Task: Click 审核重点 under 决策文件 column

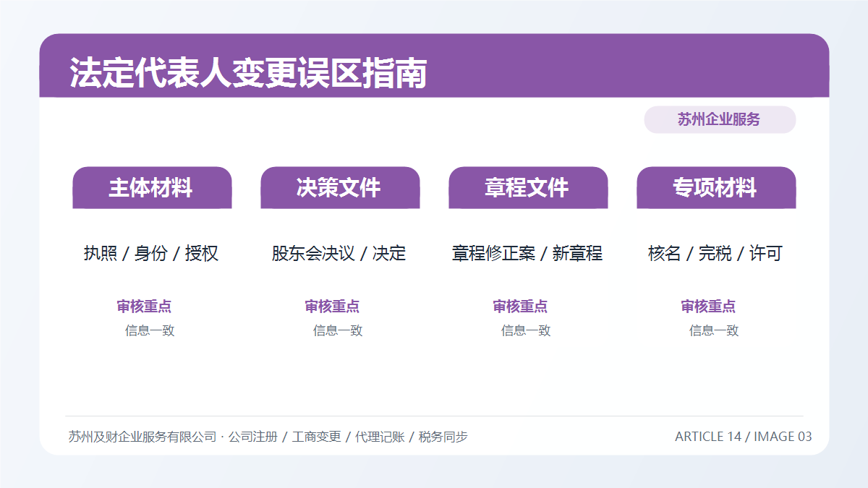Action: point(332,307)
